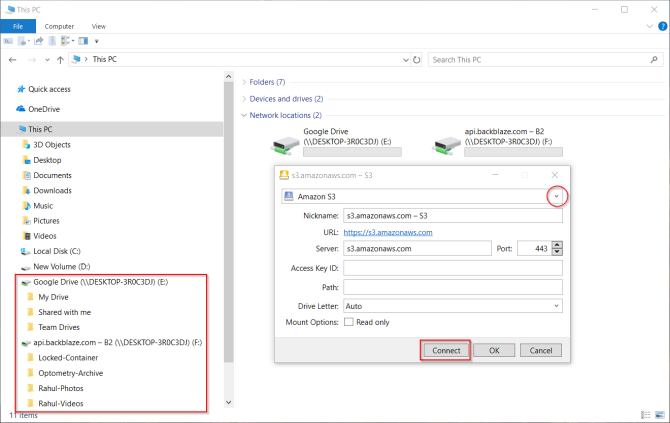Open the https://s3.amazonaws.com link
The width and height of the screenshot is (670, 423).
click(388, 232)
